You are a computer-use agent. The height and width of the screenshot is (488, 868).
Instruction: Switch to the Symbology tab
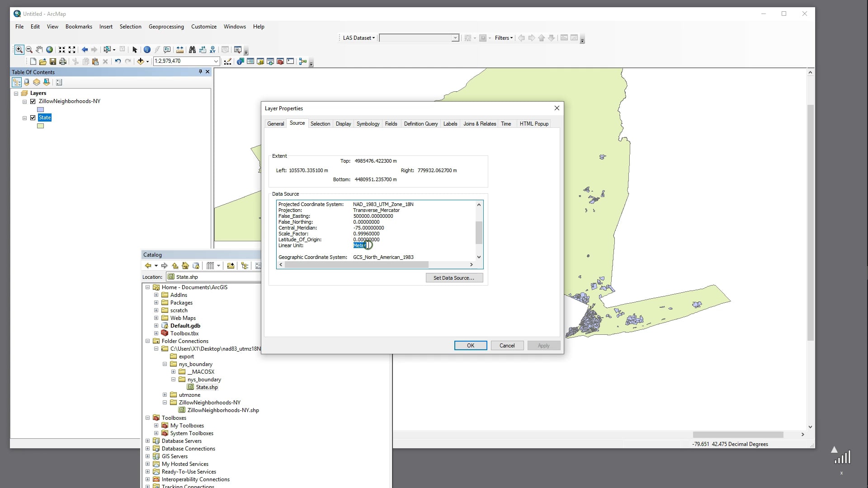pyautogui.click(x=368, y=124)
